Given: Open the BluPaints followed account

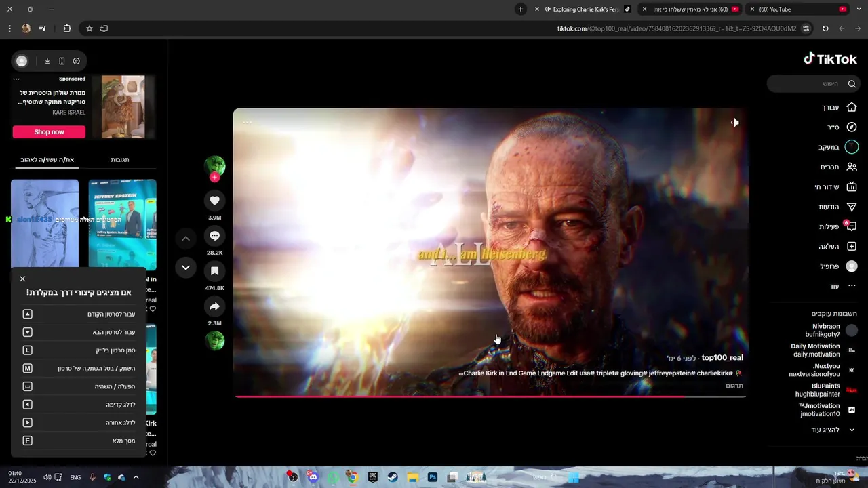Looking at the screenshot, I should (x=825, y=390).
